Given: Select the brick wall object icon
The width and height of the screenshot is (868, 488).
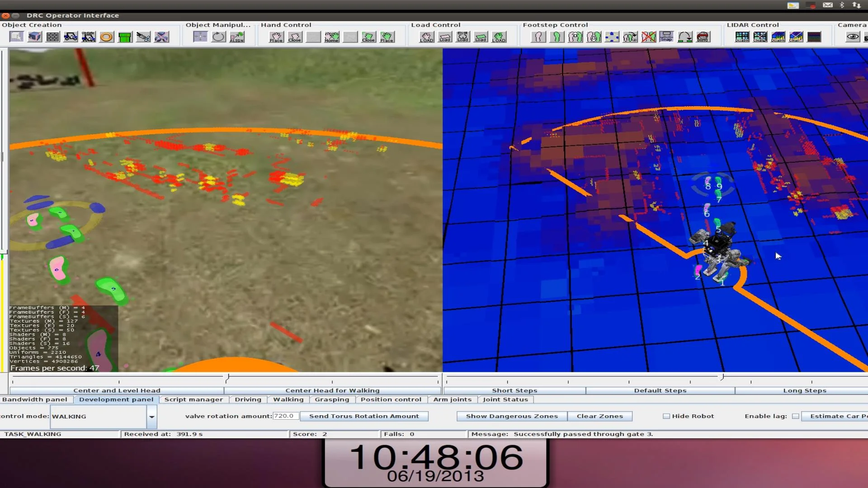Looking at the screenshot, I should point(52,37).
